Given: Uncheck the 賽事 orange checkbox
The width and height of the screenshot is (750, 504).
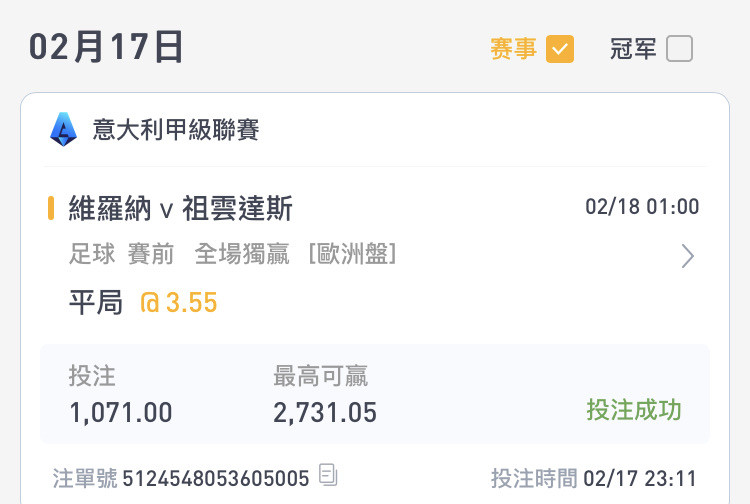Looking at the screenshot, I should 560,49.
